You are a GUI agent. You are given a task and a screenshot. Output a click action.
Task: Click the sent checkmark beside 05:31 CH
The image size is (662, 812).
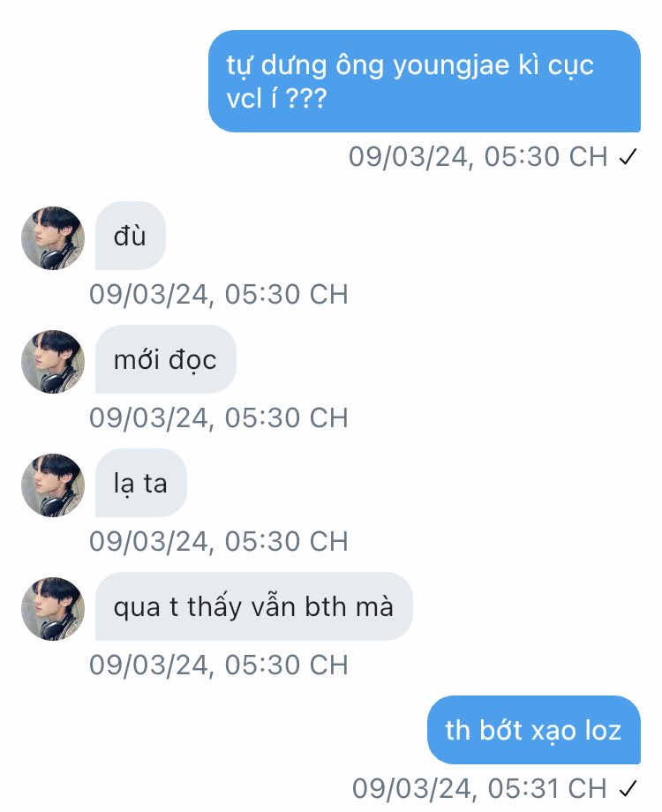coord(628,789)
